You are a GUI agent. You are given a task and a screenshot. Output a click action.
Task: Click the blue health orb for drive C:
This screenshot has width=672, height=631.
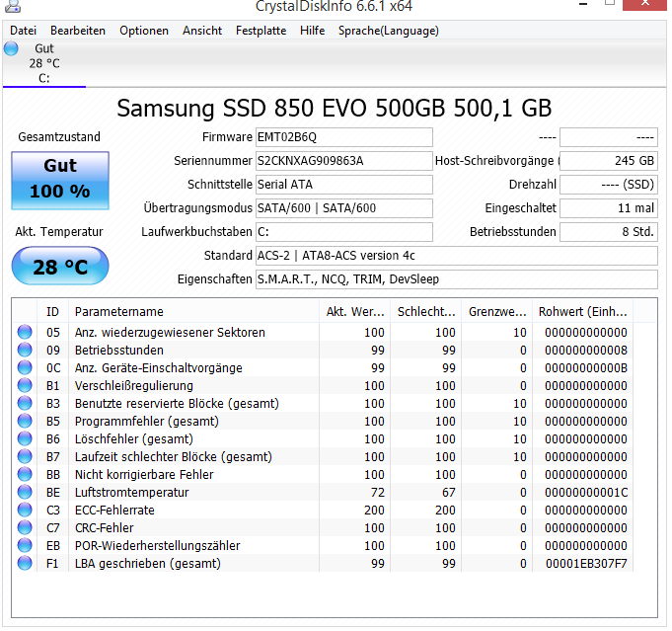click(11, 48)
